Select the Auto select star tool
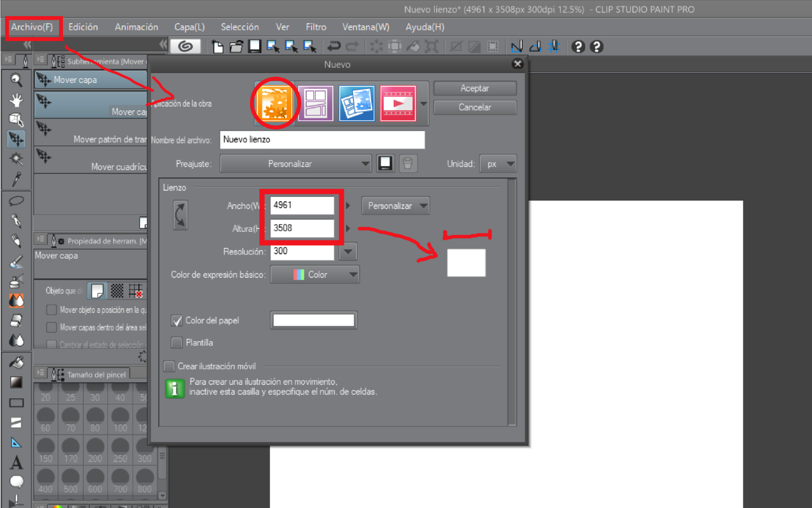Screen dimensions: 812x508 (16, 159)
